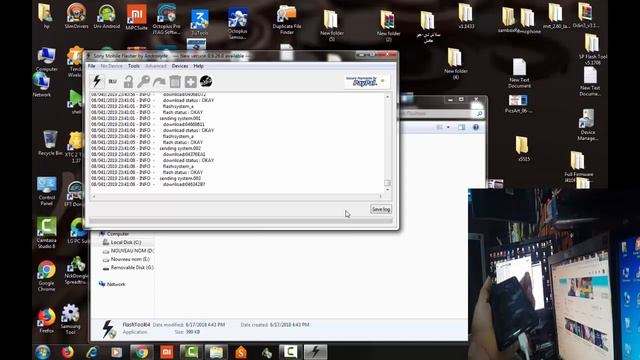Select the Uni Android desktop shortcut
Viewport: 640px width, 360px height.
pos(107,16)
